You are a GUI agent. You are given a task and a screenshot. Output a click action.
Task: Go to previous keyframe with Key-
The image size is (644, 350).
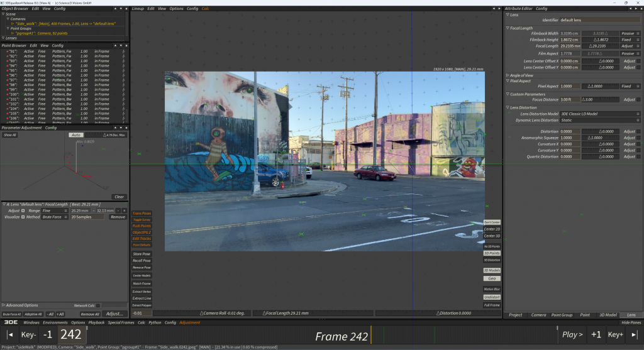coord(28,335)
